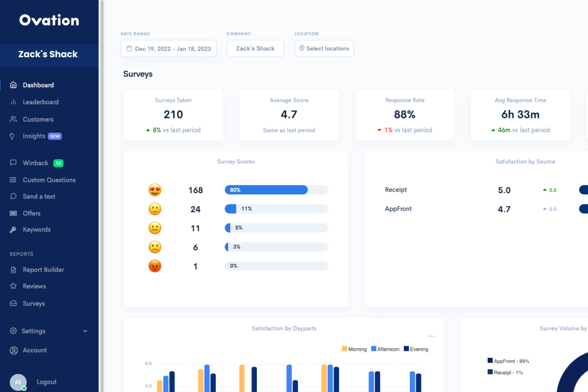Screen dimensions: 588x392
Task: Go to Custom Questions
Action: 49,180
